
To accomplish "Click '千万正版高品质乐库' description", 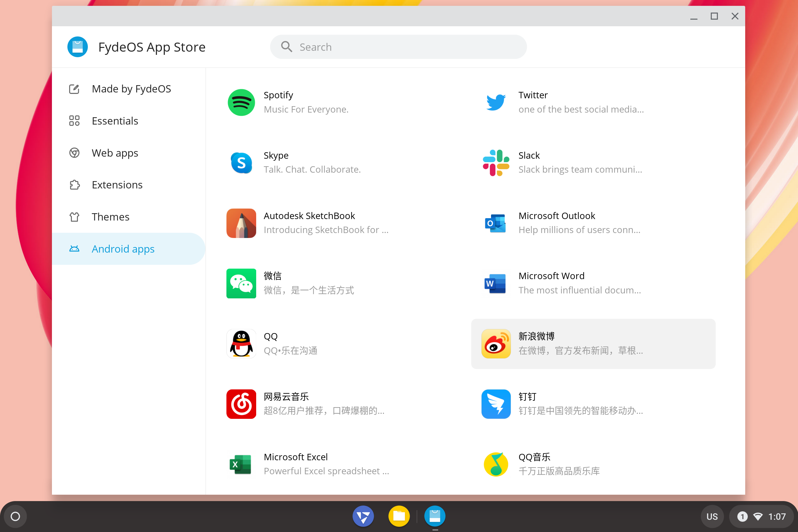I will (559, 471).
